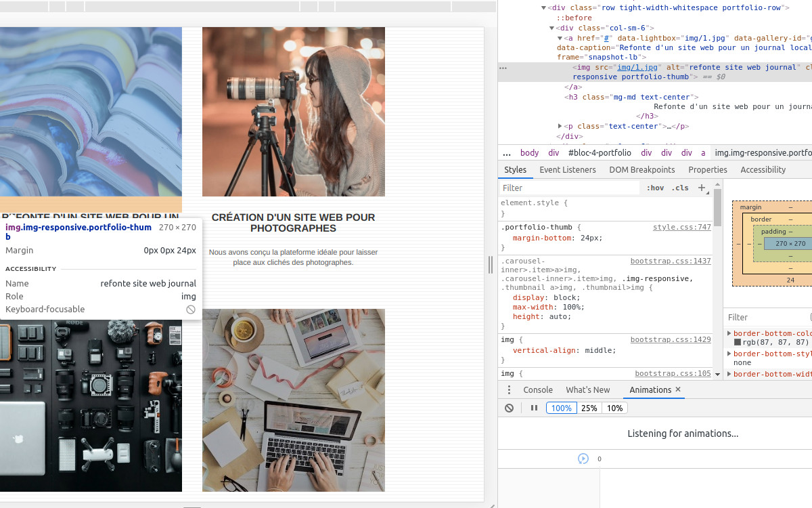Click the replay animation icon in timeline
This screenshot has height=508, width=812.
tap(583, 459)
